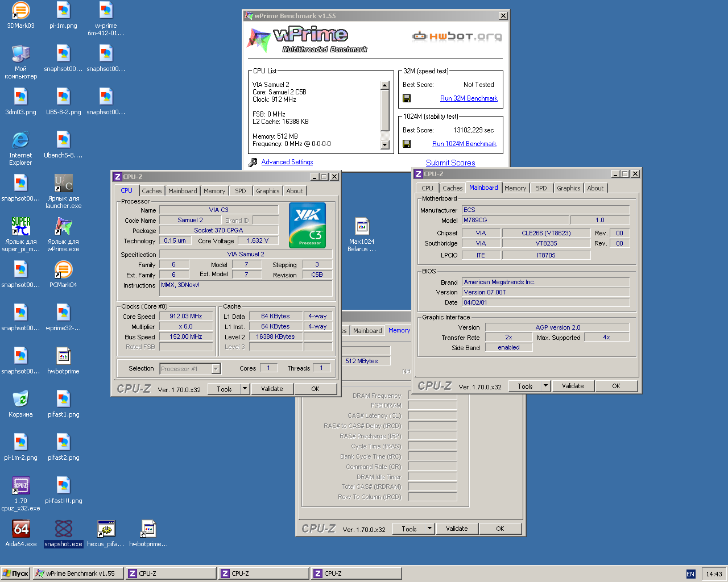The width and height of the screenshot is (728, 582).
Task: Click the first CPU-Z taskbar button
Action: [171, 573]
